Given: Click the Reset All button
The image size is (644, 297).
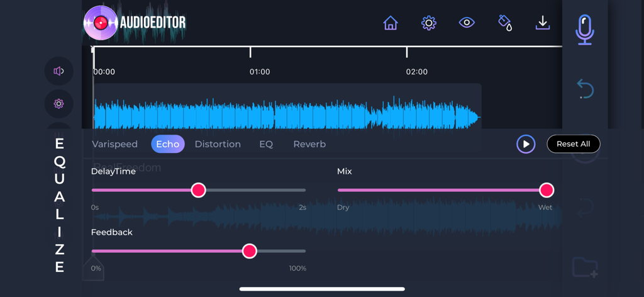Looking at the screenshot, I should [574, 144].
